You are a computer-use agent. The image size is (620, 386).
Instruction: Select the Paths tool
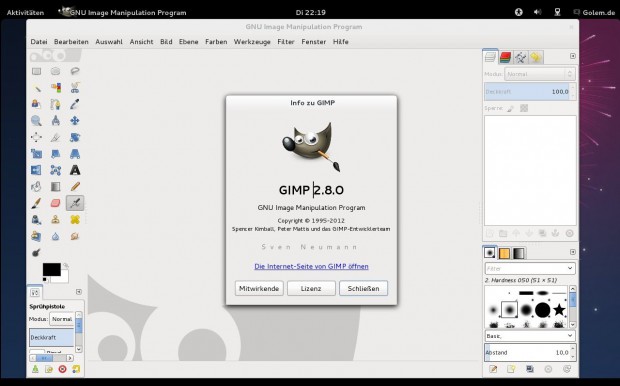(55, 104)
